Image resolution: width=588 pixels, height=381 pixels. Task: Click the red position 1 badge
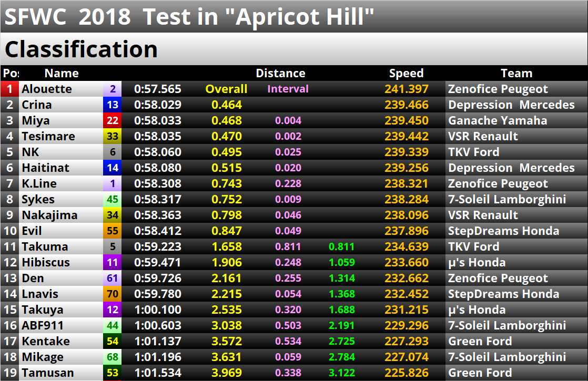click(x=10, y=89)
